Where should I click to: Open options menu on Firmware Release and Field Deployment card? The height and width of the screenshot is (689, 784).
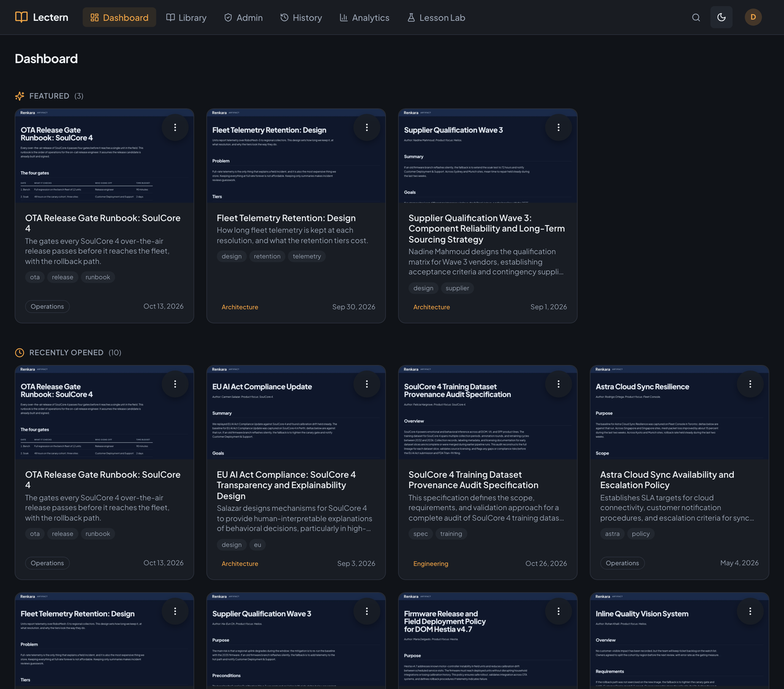[559, 611]
